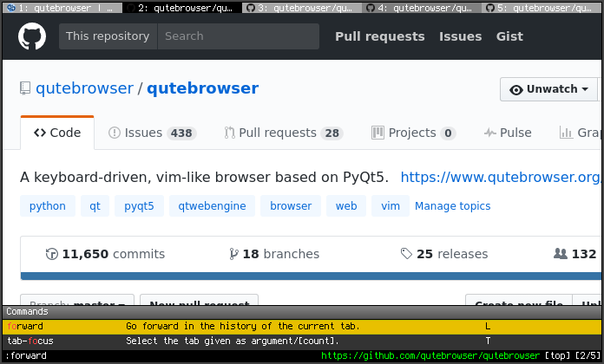Screen dimensions: 604x364
Task: Switch to browser tab 3
Action: 302,8
